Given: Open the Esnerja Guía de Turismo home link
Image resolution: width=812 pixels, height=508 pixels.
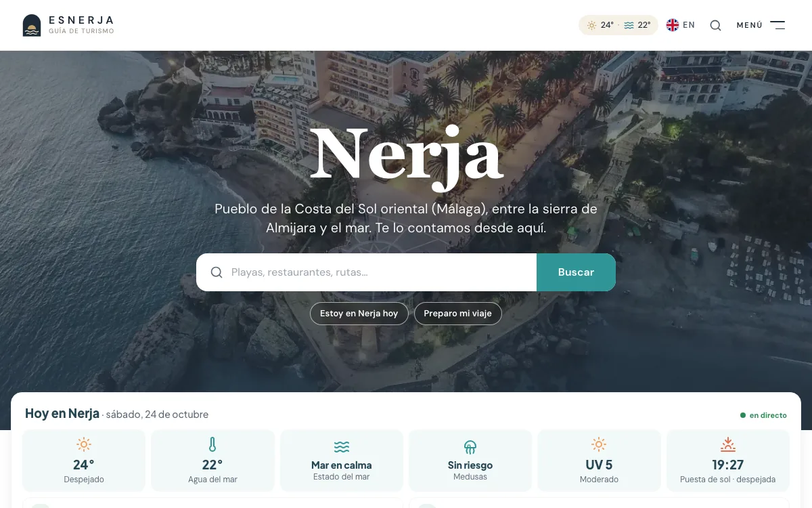Looking at the screenshot, I should (x=68, y=25).
